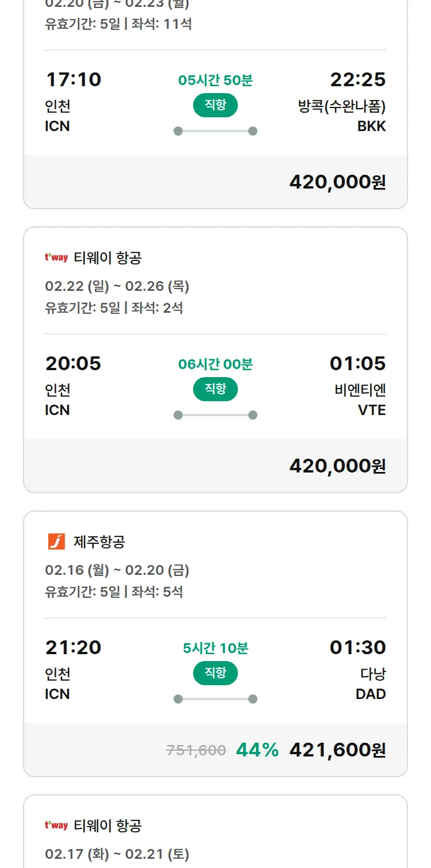Click the 420,000원 price for Bangkok flight
Viewport: 431px width, 868px height.
pos(337,182)
